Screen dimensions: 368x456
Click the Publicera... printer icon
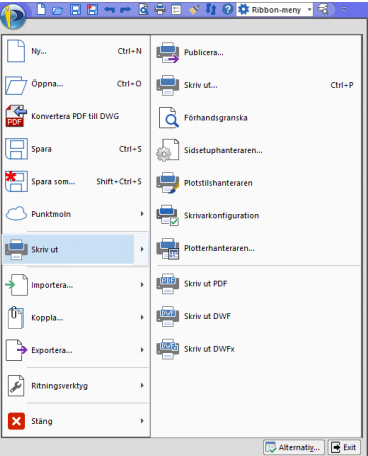pyautogui.click(x=168, y=52)
